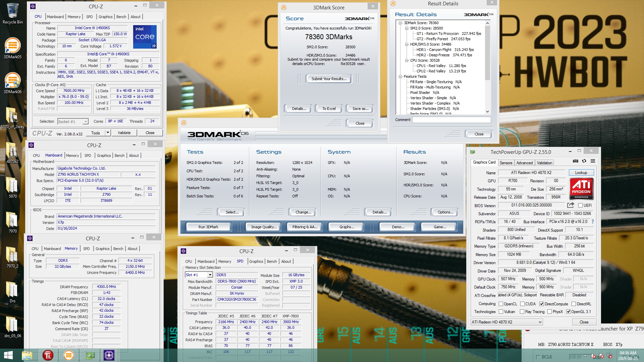This screenshot has width=644, height=362.
Task: Open the Bench tab in the top CPU-Z window
Action: [x=121, y=17]
